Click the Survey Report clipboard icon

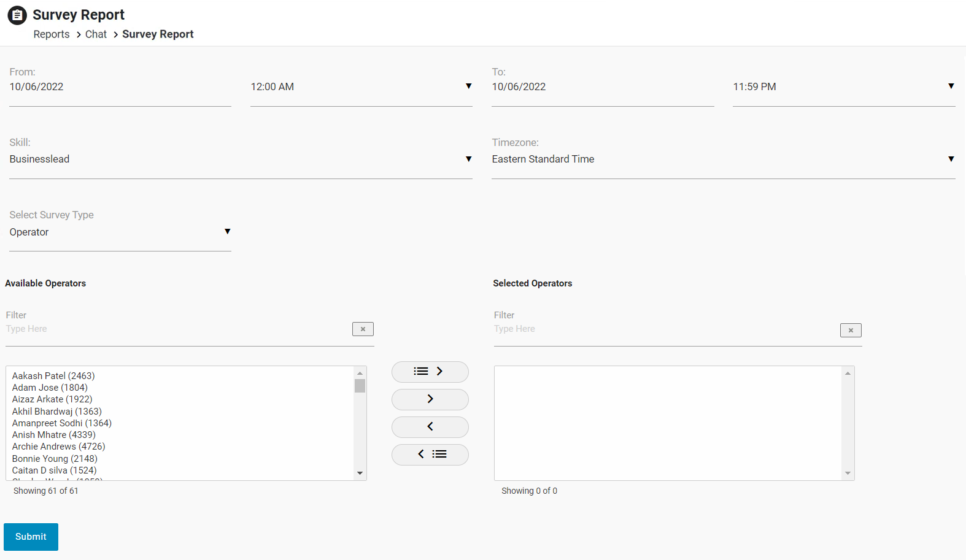point(17,15)
